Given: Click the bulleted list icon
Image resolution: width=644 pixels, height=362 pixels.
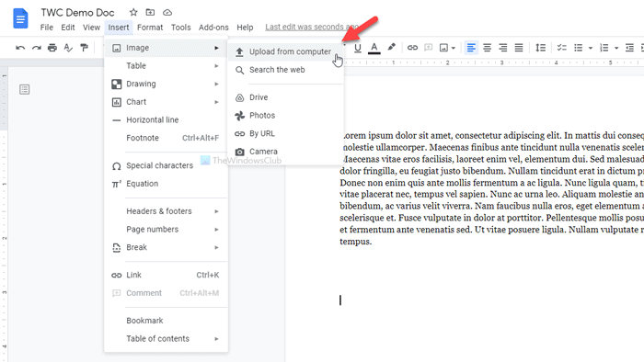Looking at the screenshot, I should point(579,48).
